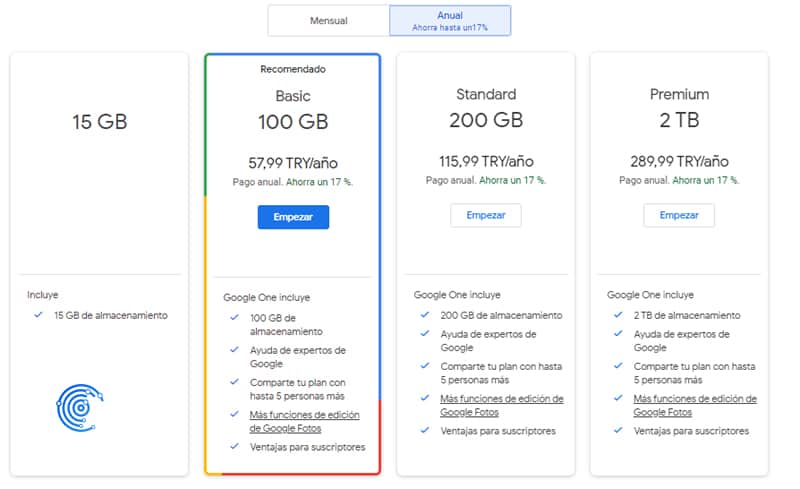800x489 pixels.
Task: Click checkmark next to Standard's Comparte tu plan
Action: [x=424, y=365]
